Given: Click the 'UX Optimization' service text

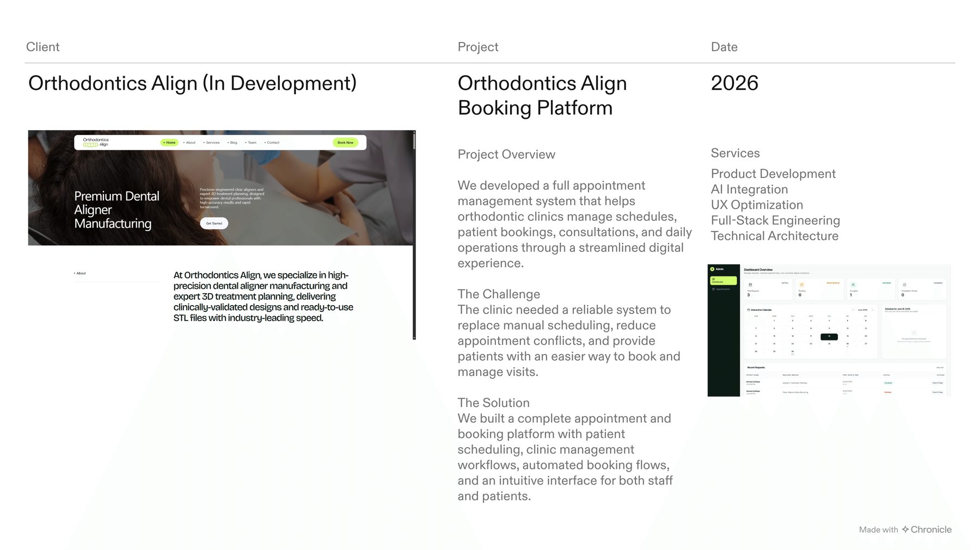Looking at the screenshot, I should tap(757, 205).
